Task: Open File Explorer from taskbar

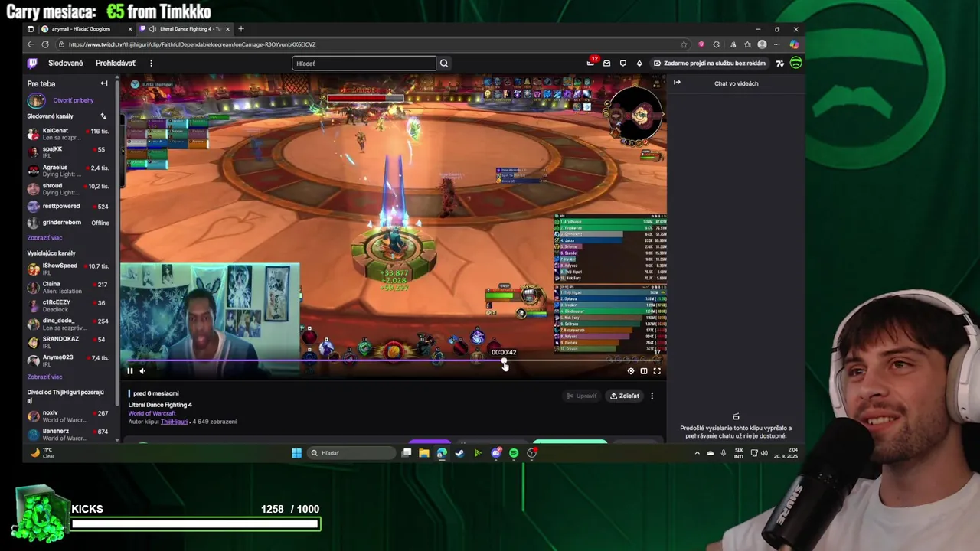Action: [x=424, y=453]
